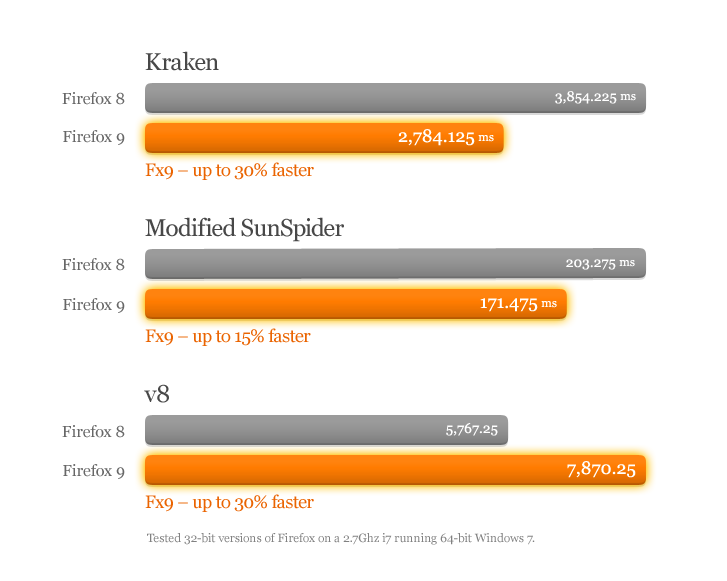
Task: Click the gray 3,854.225 ms bar
Action: [395, 98]
